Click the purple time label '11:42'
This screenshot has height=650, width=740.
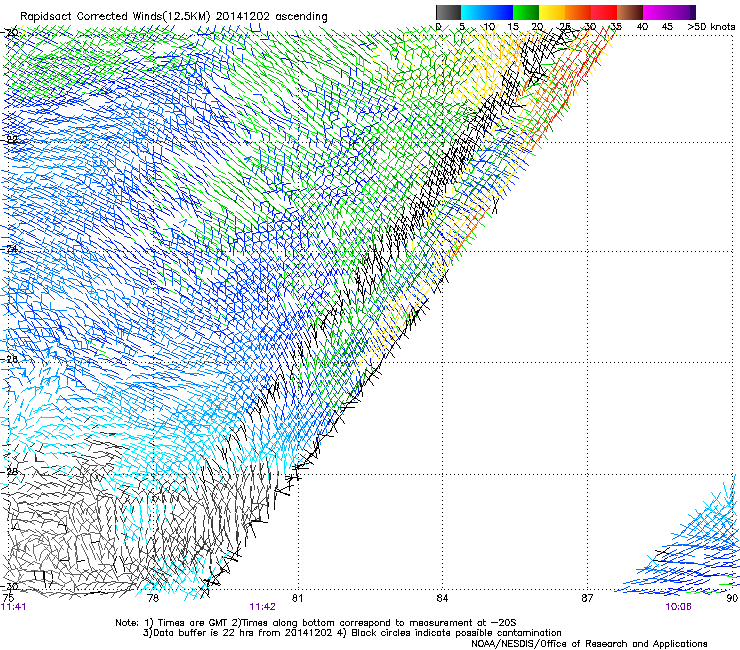(262, 607)
